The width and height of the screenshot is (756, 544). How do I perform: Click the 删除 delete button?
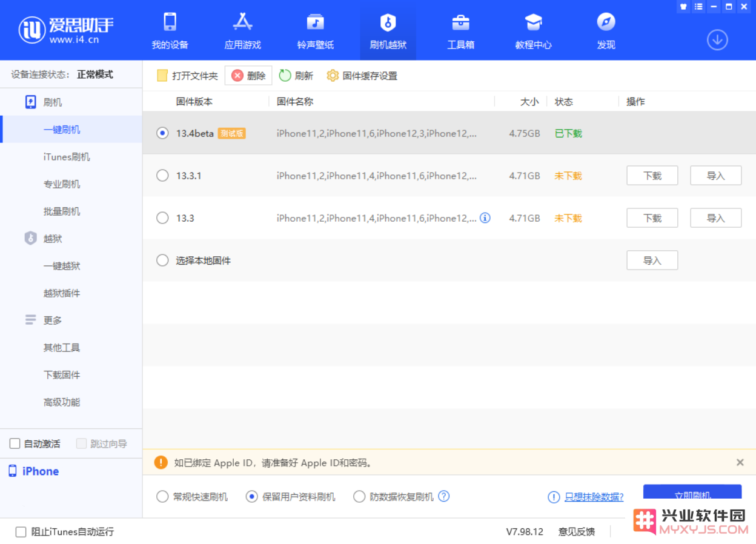coord(248,76)
